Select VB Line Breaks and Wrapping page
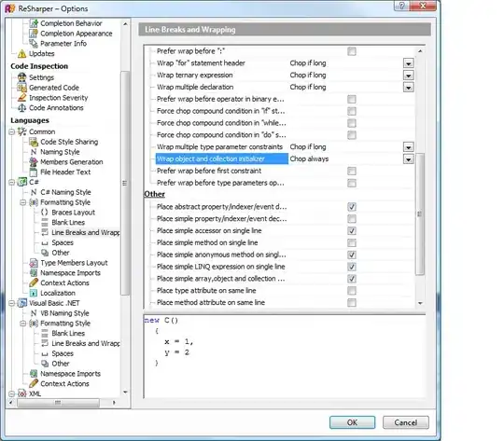Image resolution: width=504 pixels, height=441 pixels. (85, 343)
